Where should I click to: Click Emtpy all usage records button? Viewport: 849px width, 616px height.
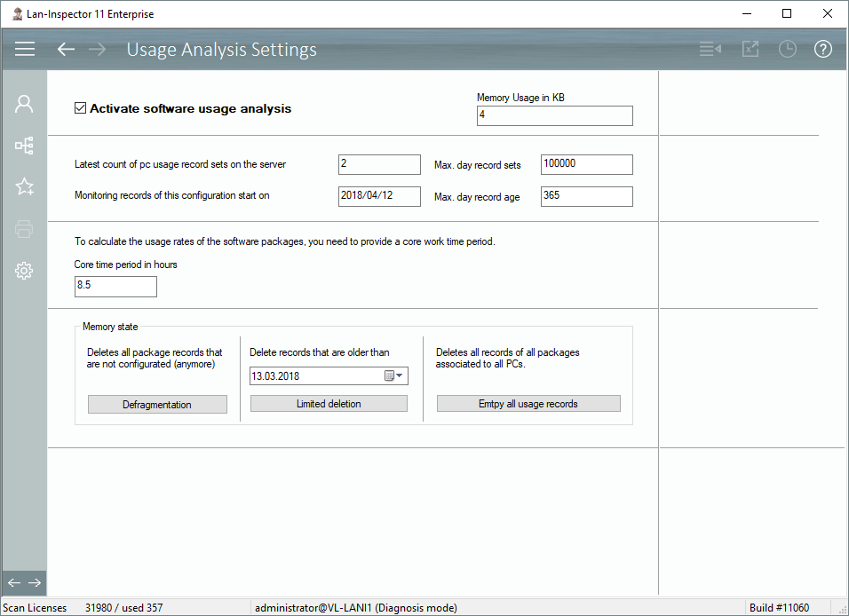point(528,404)
